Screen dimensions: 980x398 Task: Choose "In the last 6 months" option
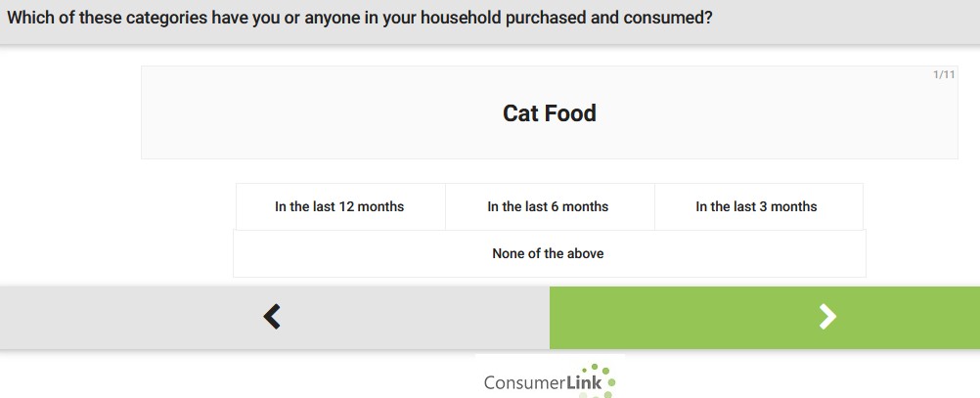click(x=548, y=206)
